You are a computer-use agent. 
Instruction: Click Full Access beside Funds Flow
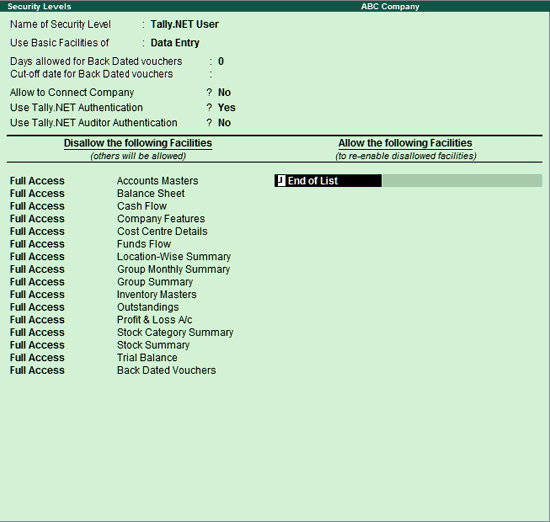point(37,244)
